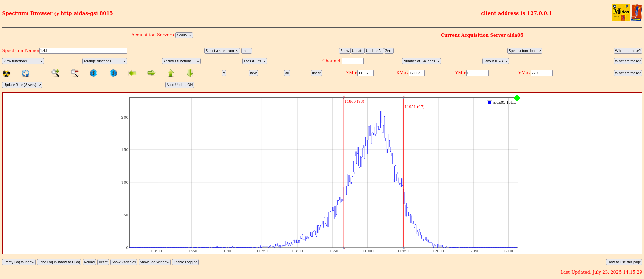Open the Select a spectrum dropdown

[x=222, y=51]
